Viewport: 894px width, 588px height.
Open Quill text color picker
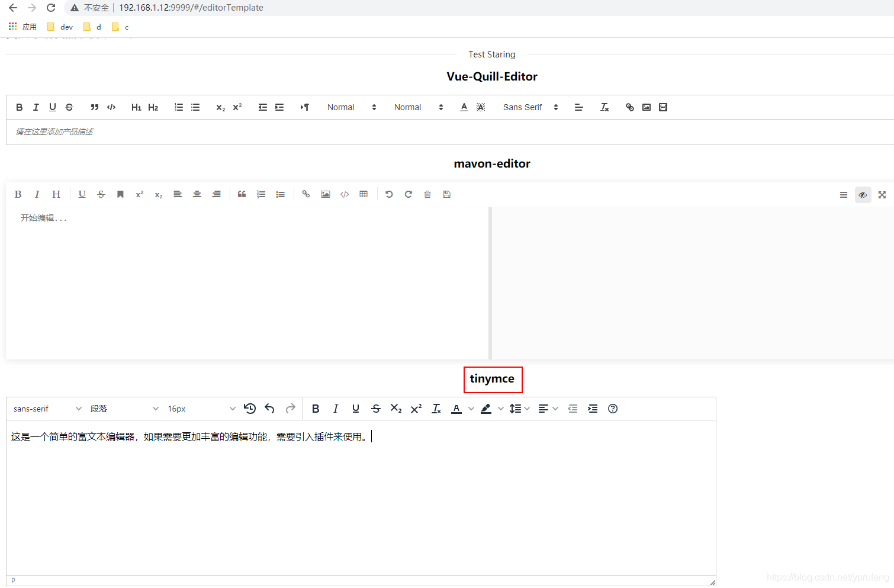pos(464,107)
